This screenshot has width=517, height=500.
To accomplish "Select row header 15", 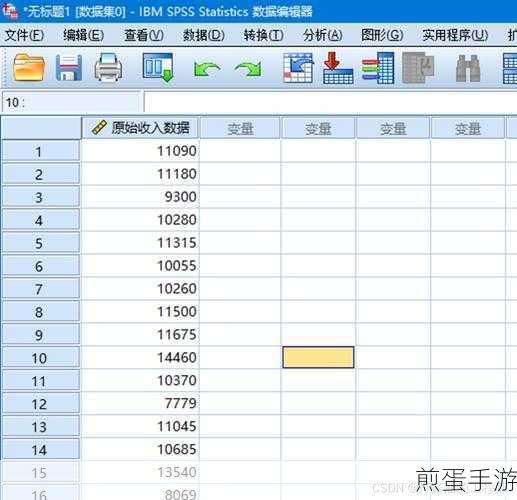I will pos(41,473).
